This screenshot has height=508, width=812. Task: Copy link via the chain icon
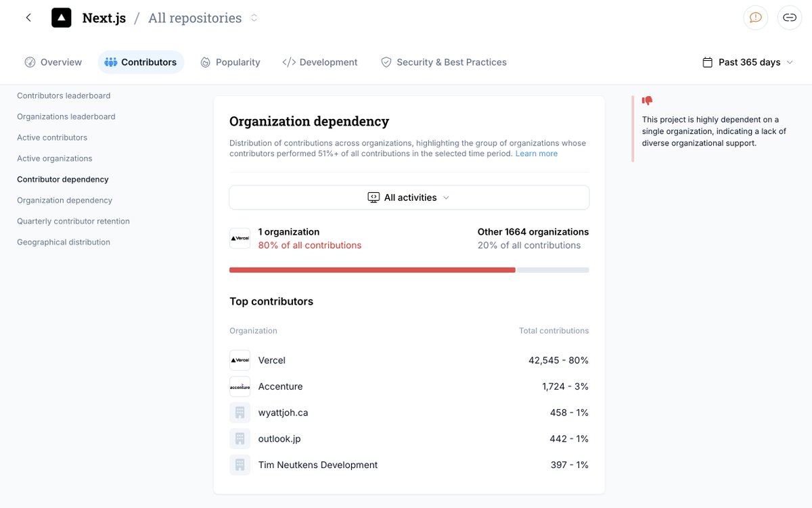(x=789, y=18)
